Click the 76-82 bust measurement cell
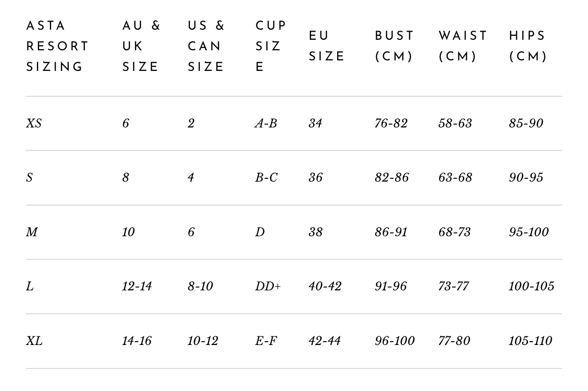588x391 pixels. click(391, 124)
